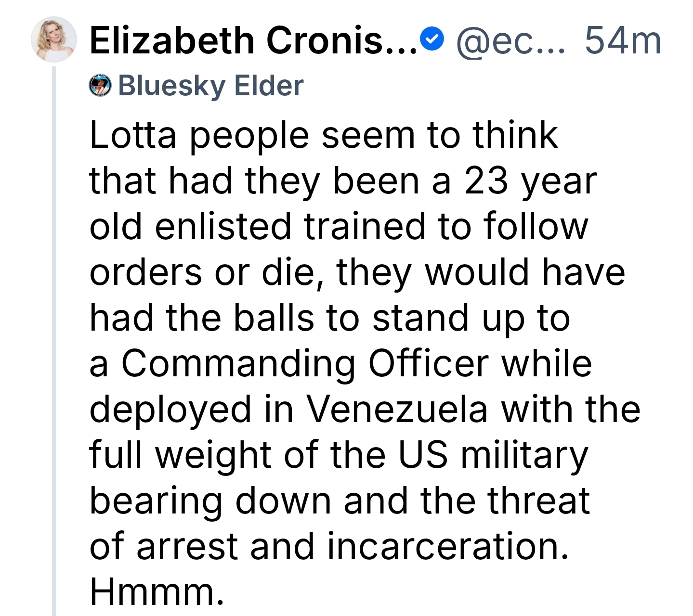Click the post's first line starting 'Lotta people'

tap(324, 136)
